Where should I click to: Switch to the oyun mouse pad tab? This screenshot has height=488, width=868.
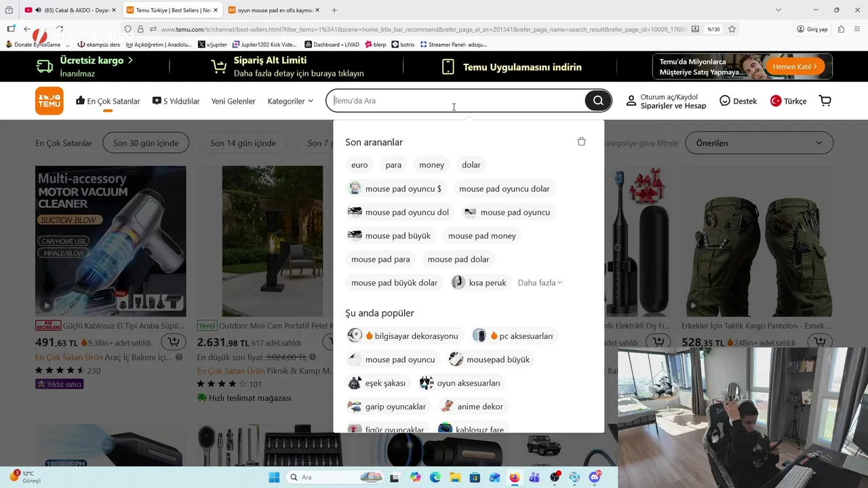(x=273, y=10)
